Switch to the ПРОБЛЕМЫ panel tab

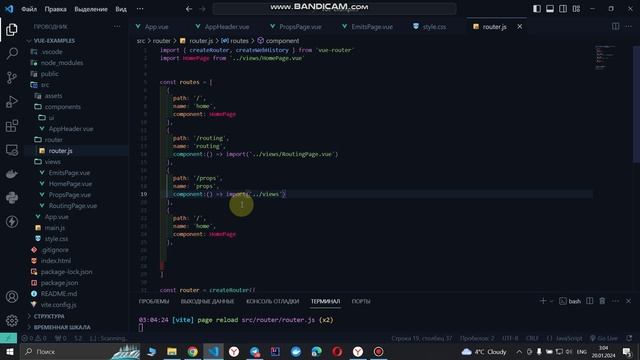(154, 301)
